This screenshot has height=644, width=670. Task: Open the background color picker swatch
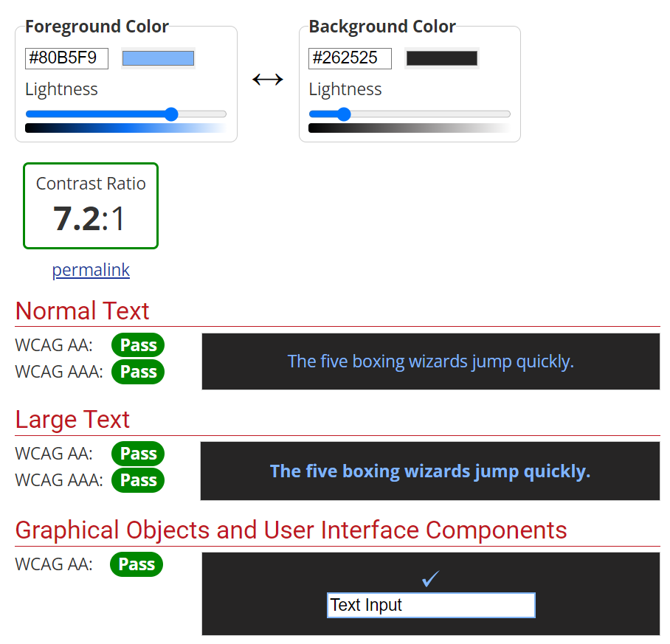[442, 58]
